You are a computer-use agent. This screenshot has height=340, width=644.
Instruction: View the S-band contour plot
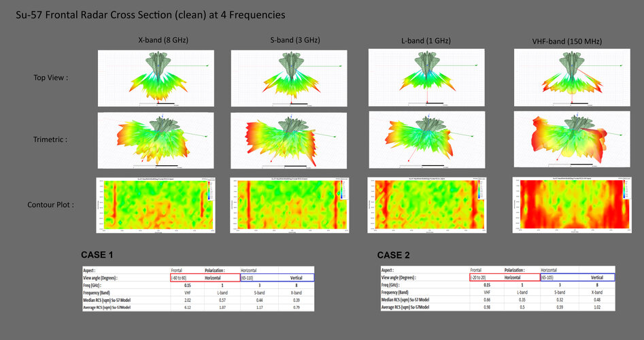coord(290,205)
